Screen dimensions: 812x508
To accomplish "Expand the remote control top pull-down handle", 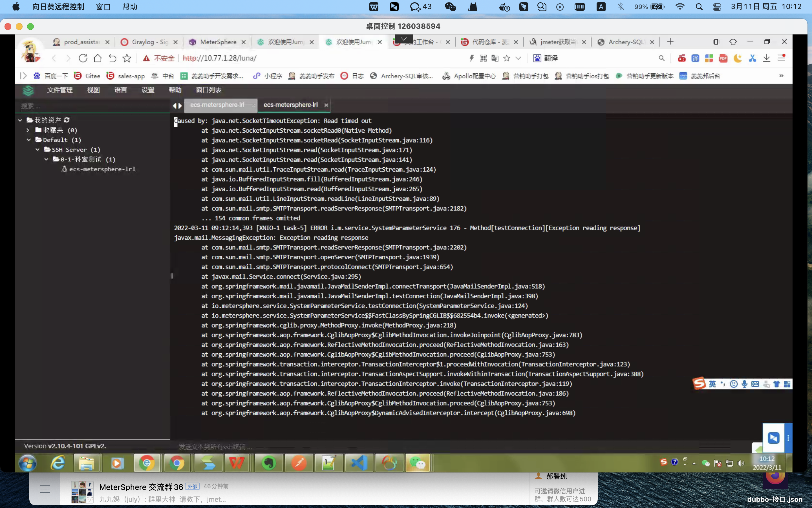I will click(x=404, y=39).
